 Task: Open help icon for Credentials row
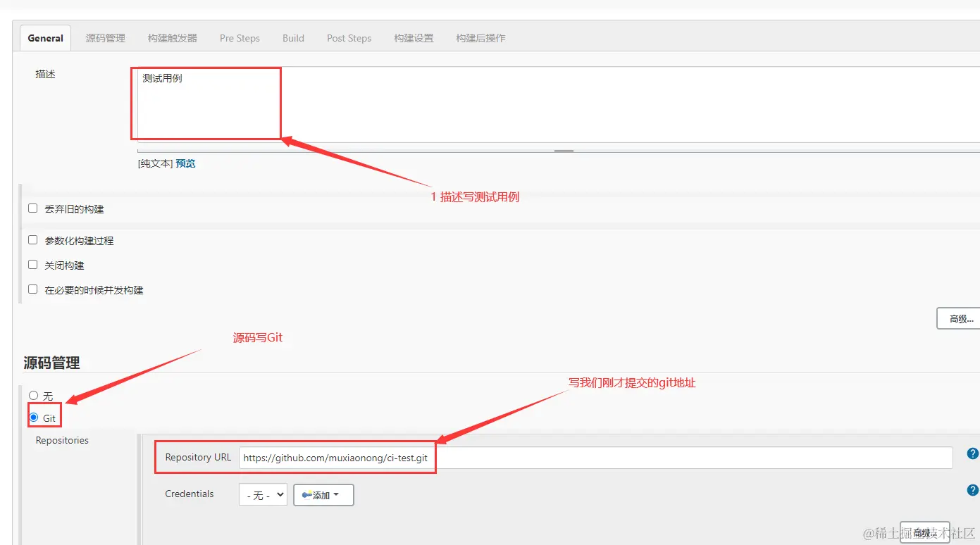973,490
